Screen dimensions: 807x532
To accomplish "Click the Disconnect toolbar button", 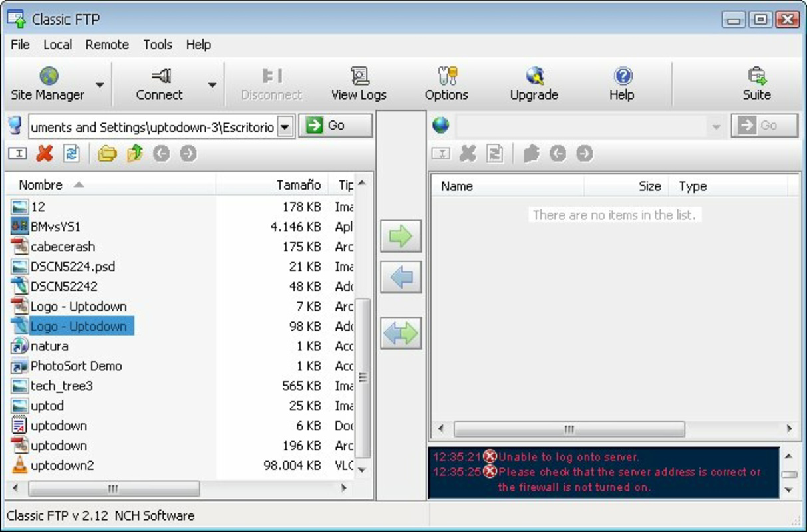I will 271,84.
